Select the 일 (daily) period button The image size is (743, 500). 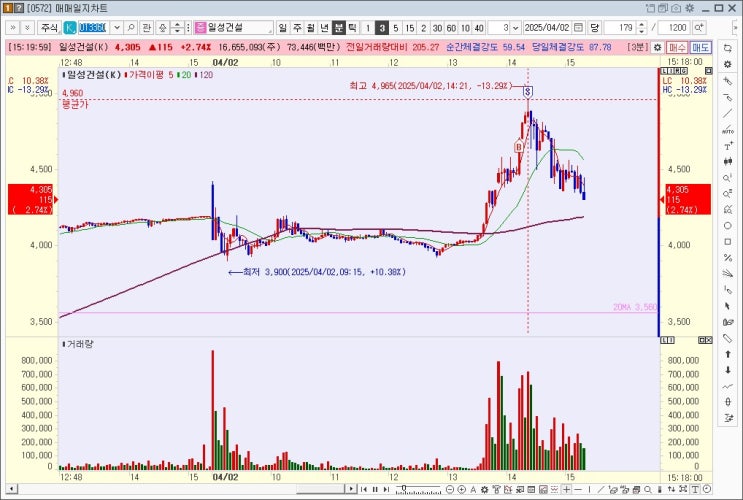coord(282,28)
